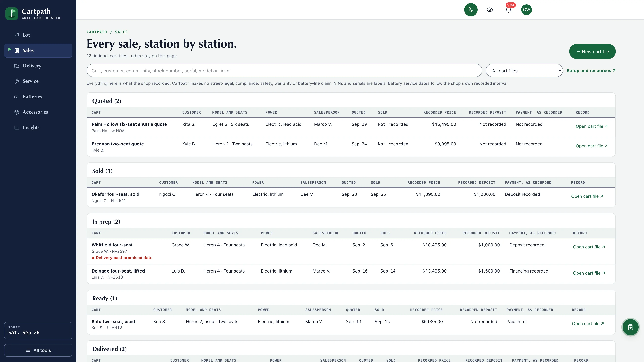The height and width of the screenshot is (362, 644).
Task: Open the All tools menu
Action: (x=38, y=350)
